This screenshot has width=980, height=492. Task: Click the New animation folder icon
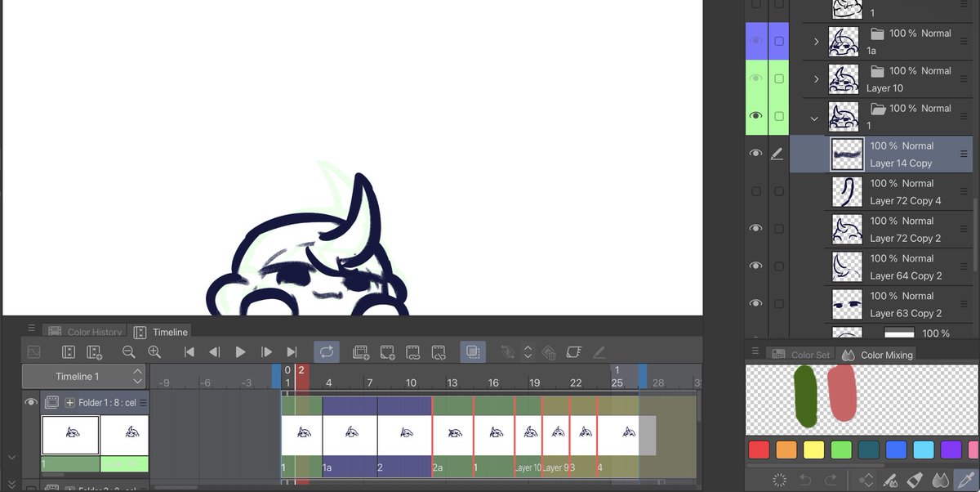pos(361,352)
